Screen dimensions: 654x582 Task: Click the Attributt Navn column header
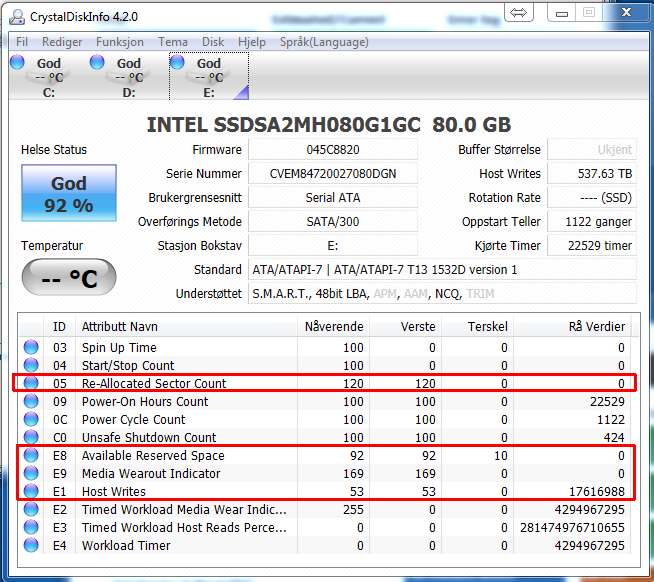click(186, 326)
